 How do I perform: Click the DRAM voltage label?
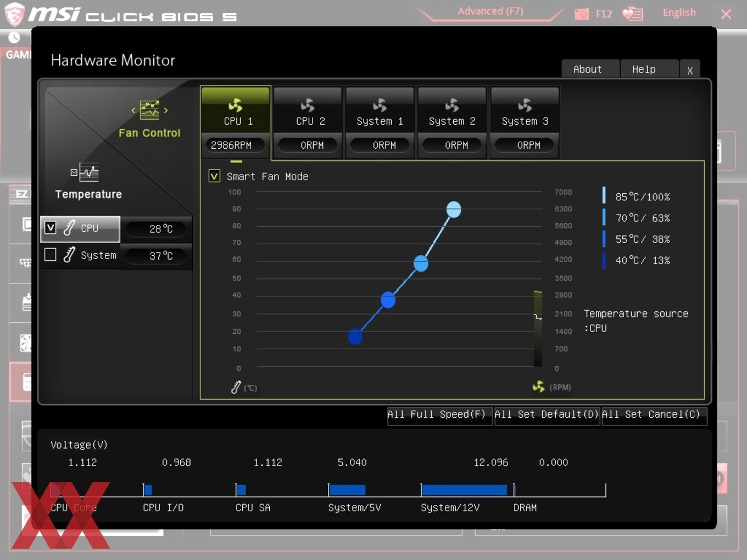[x=525, y=508]
